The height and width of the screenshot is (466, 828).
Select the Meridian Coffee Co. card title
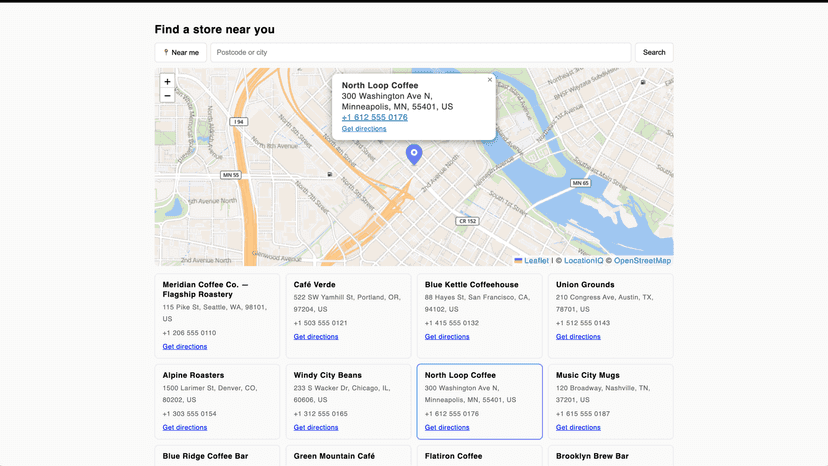(x=205, y=290)
